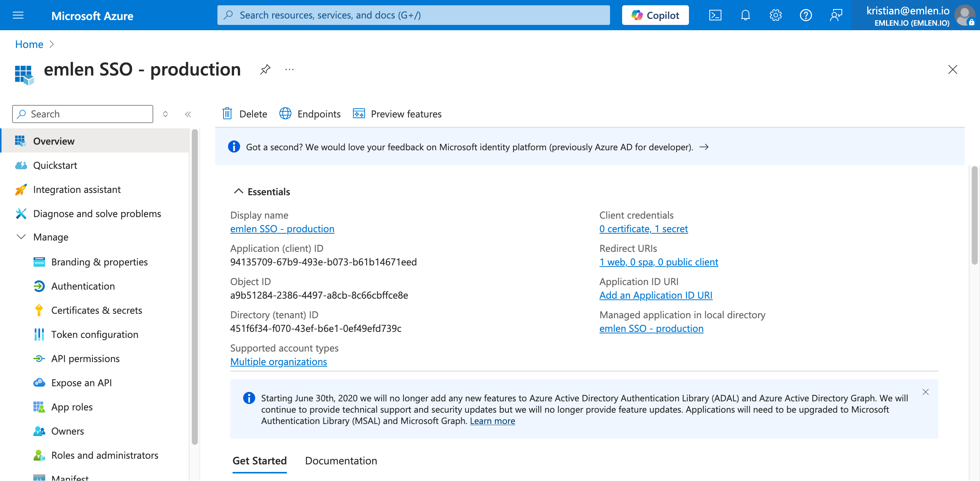Open the hamburger portal menu
The width and height of the screenshot is (980, 481).
point(18,15)
